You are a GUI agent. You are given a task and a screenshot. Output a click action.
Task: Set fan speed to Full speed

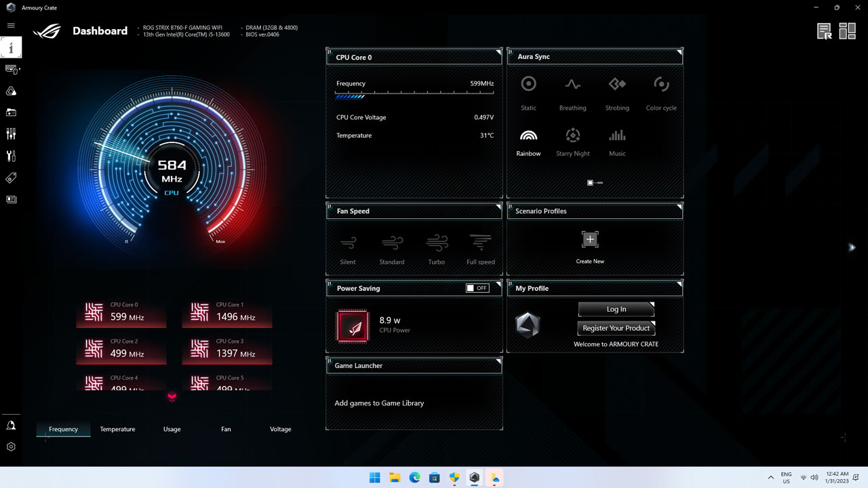tap(481, 249)
